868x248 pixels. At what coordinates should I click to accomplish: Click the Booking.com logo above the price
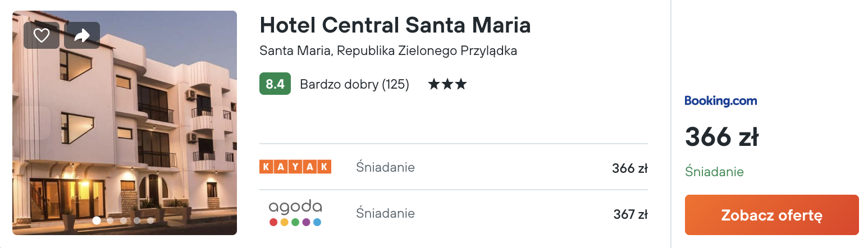pos(721,101)
